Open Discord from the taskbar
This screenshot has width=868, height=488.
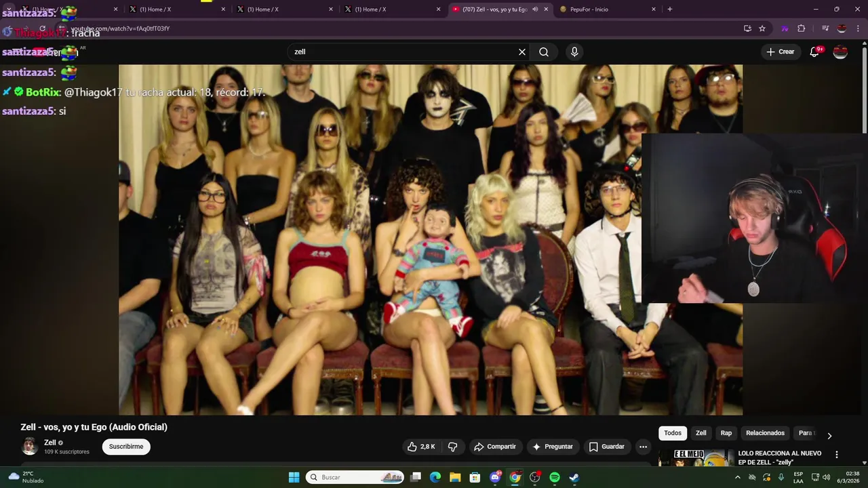[x=495, y=477]
